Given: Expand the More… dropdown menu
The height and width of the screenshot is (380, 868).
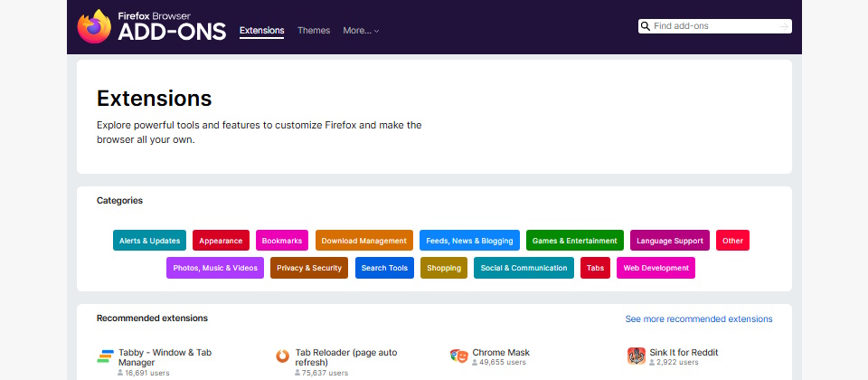Looking at the screenshot, I should (x=361, y=31).
